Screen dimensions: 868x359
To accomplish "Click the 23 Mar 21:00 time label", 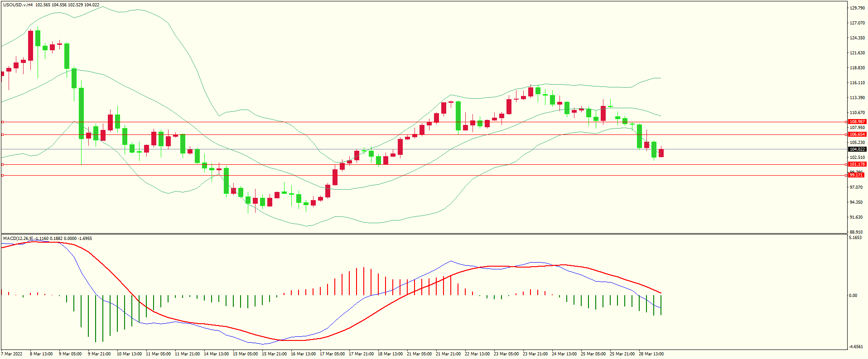I will [x=535, y=354].
